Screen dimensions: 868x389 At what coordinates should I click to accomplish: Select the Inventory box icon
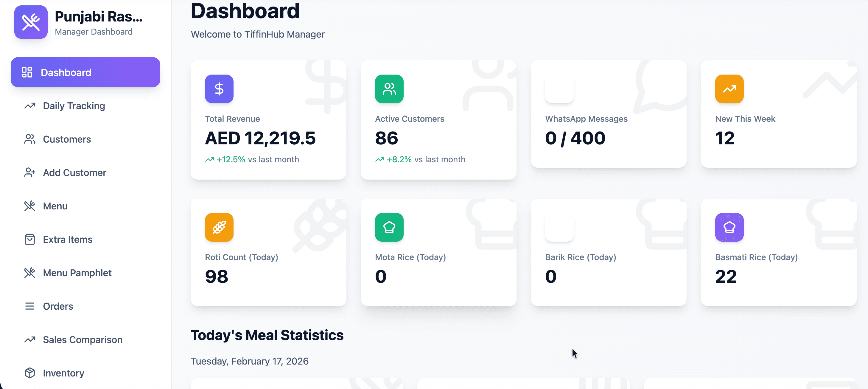coord(30,373)
